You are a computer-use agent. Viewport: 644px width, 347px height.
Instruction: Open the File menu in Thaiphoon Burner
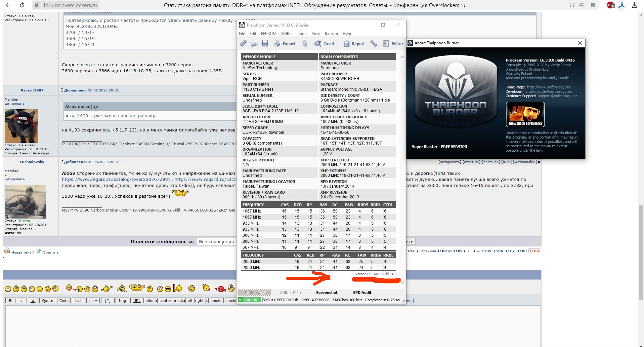pos(242,34)
